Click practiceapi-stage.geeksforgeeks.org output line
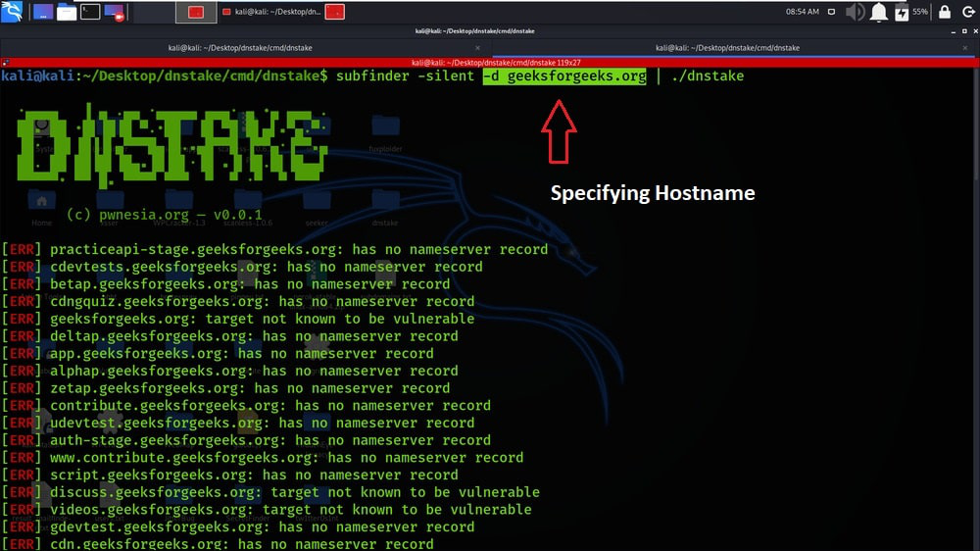This screenshot has height=551, width=980. [274, 250]
